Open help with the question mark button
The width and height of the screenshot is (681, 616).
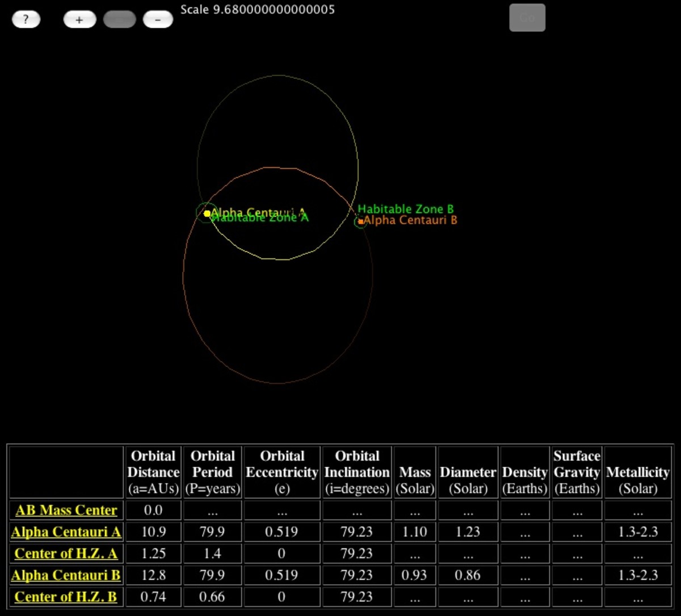pos(26,19)
